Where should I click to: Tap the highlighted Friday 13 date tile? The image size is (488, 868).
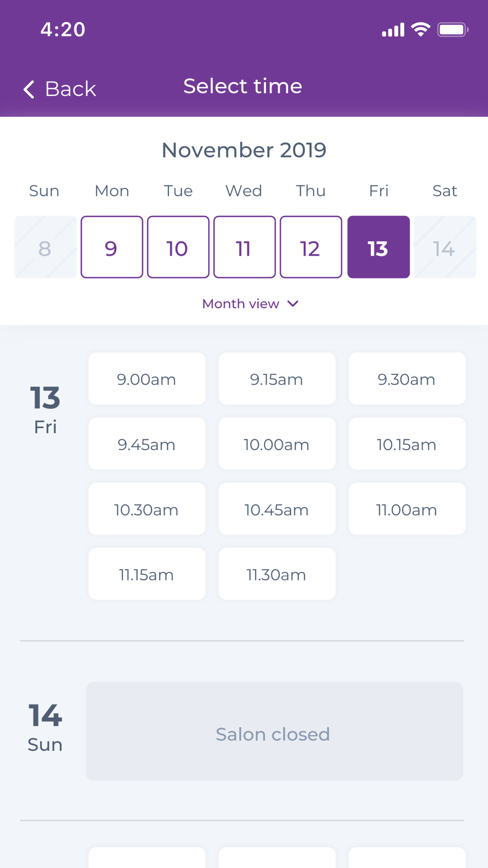[x=378, y=248]
